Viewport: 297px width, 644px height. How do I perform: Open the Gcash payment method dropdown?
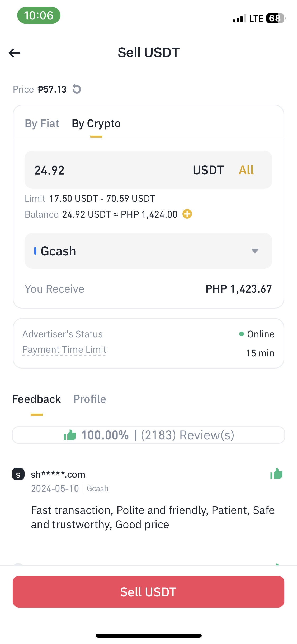point(148,251)
